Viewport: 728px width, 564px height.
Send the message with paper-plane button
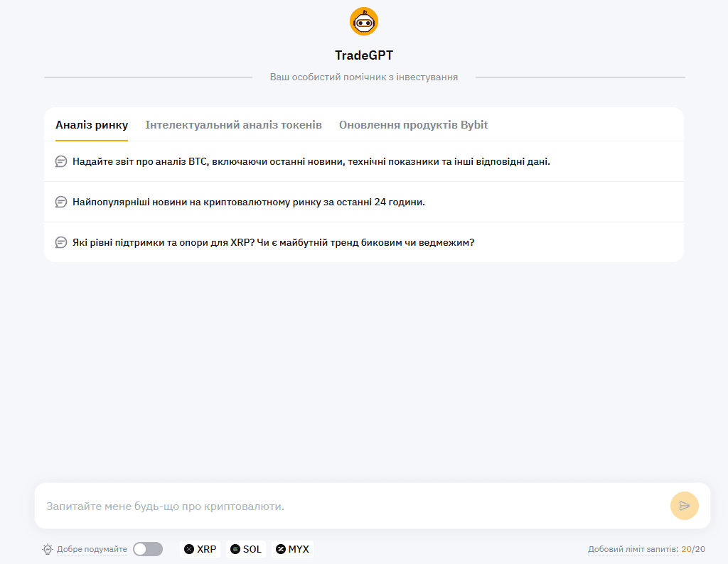pyautogui.click(x=685, y=506)
